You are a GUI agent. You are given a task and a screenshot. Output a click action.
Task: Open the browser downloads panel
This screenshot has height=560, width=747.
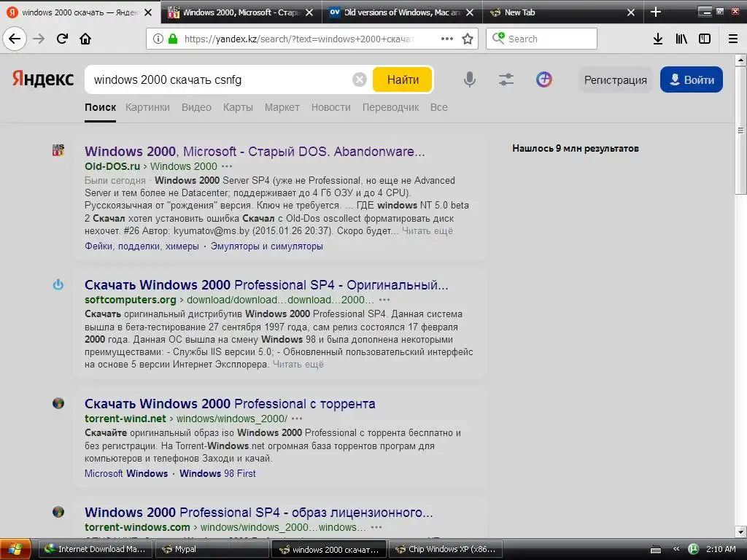click(x=658, y=39)
